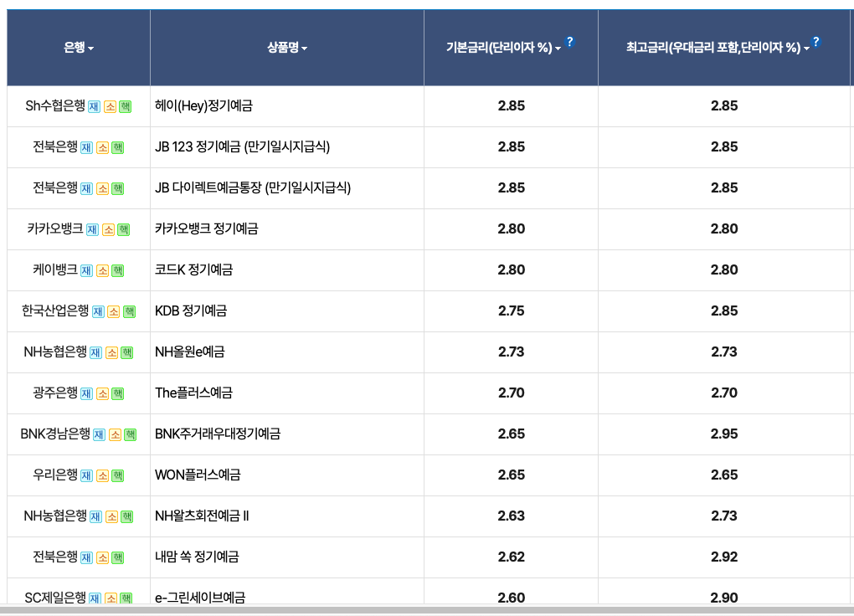Sort by 상품명 column header
The image size is (854, 616).
tap(287, 48)
